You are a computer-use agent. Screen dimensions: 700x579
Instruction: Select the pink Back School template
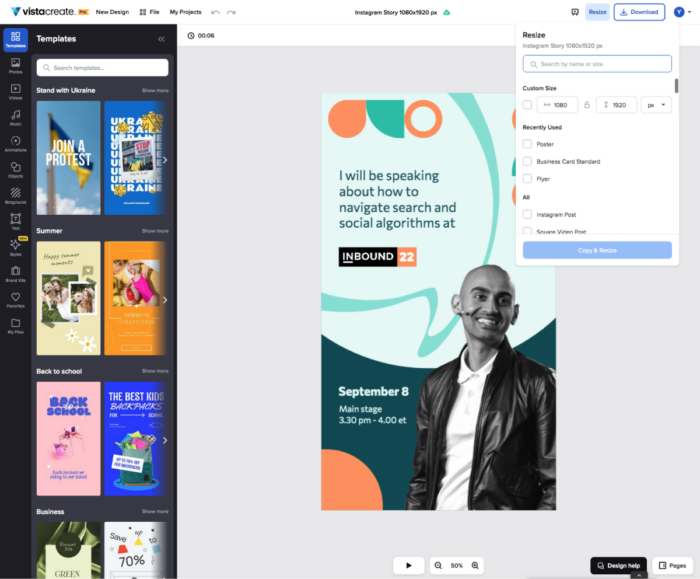point(68,438)
